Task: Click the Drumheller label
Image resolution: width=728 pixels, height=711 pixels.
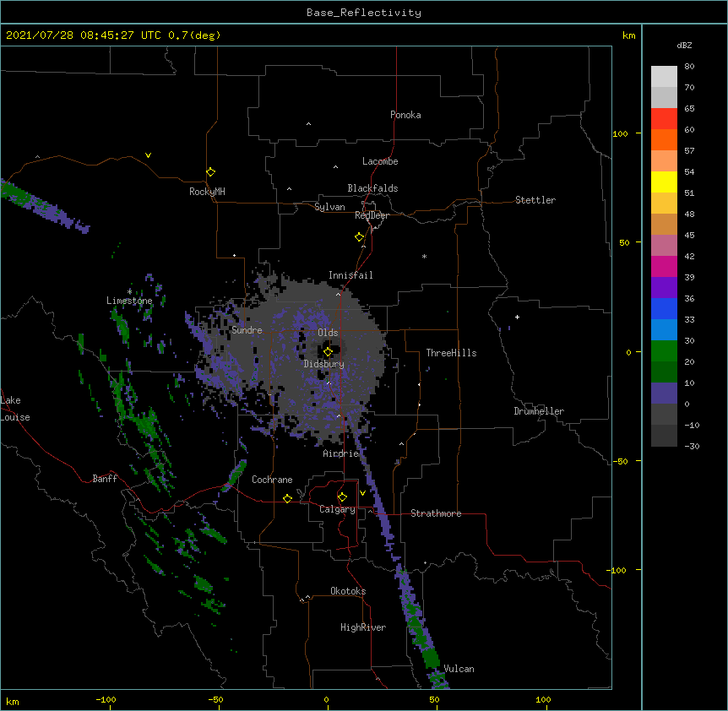Action: point(539,411)
